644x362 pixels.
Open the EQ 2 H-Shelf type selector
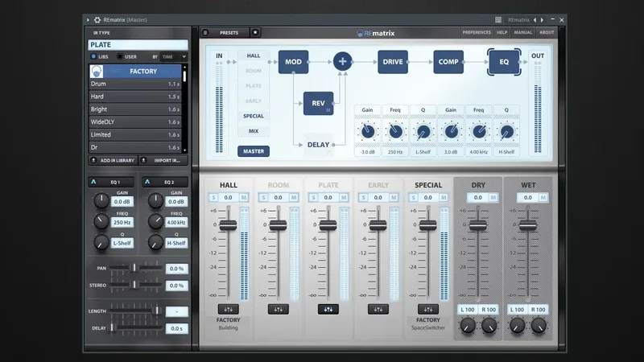176,244
